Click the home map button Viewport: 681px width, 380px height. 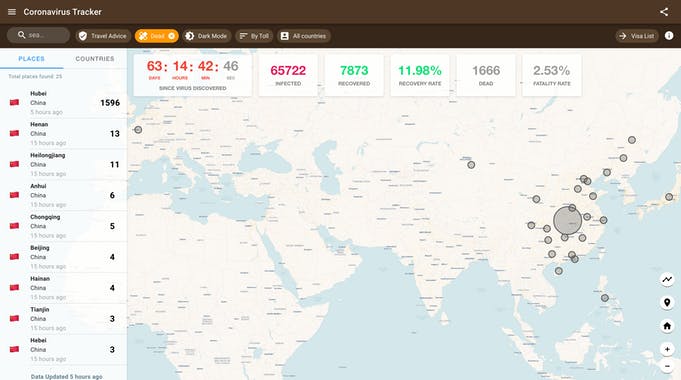pos(667,326)
